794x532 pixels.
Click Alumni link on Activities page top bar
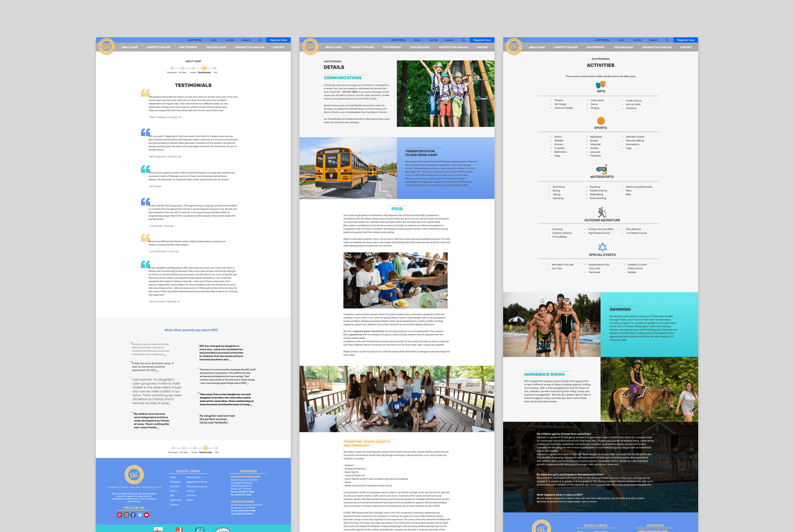[x=637, y=40]
